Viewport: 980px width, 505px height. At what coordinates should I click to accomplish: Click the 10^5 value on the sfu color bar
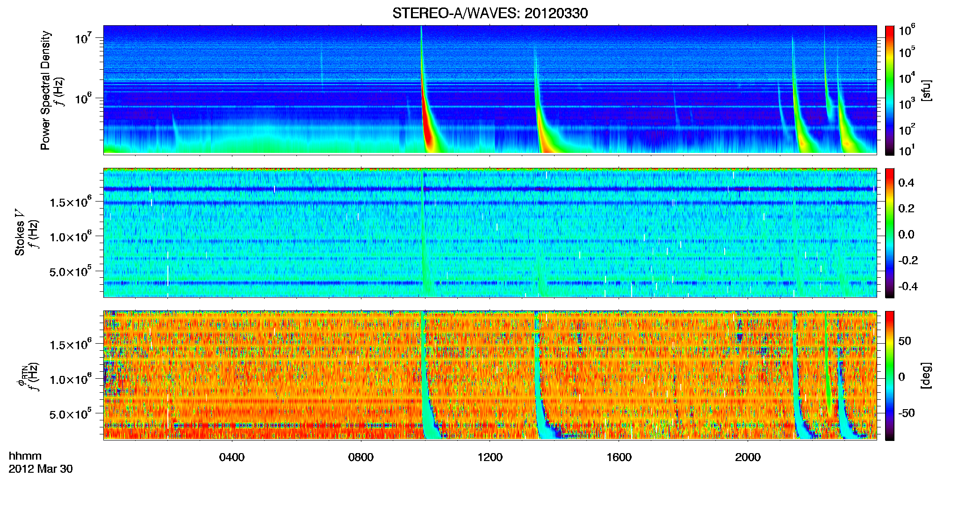[907, 52]
